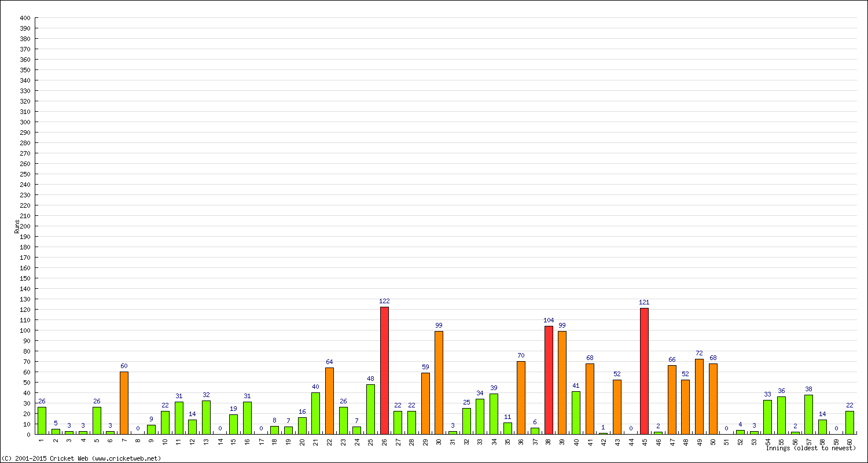
Task: Select the green bar for innings 57
Action: [x=809, y=414]
